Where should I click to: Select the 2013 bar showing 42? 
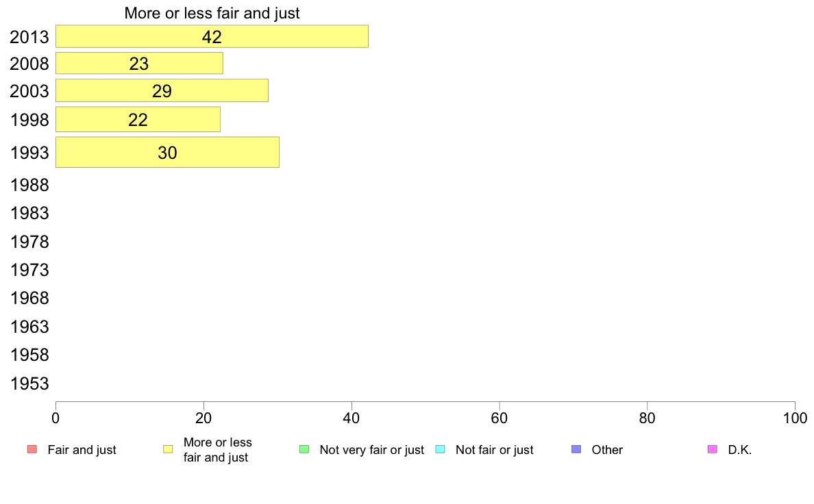pos(212,36)
